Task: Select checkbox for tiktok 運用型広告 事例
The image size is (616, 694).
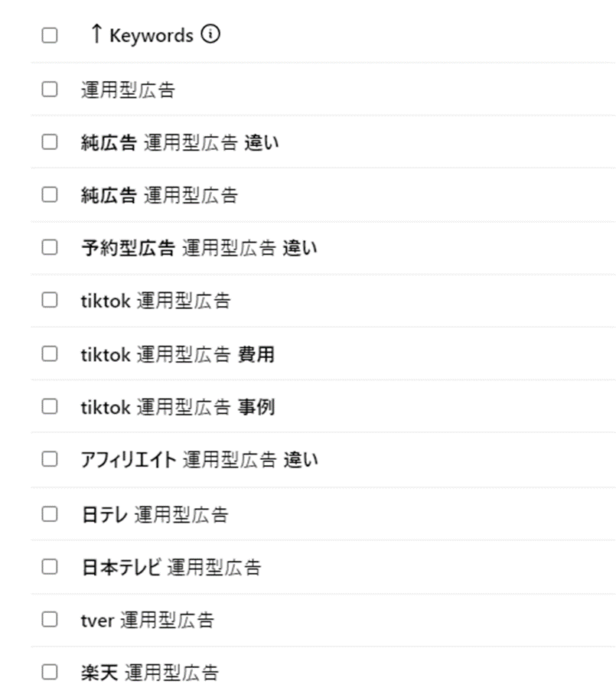Action: point(50,406)
